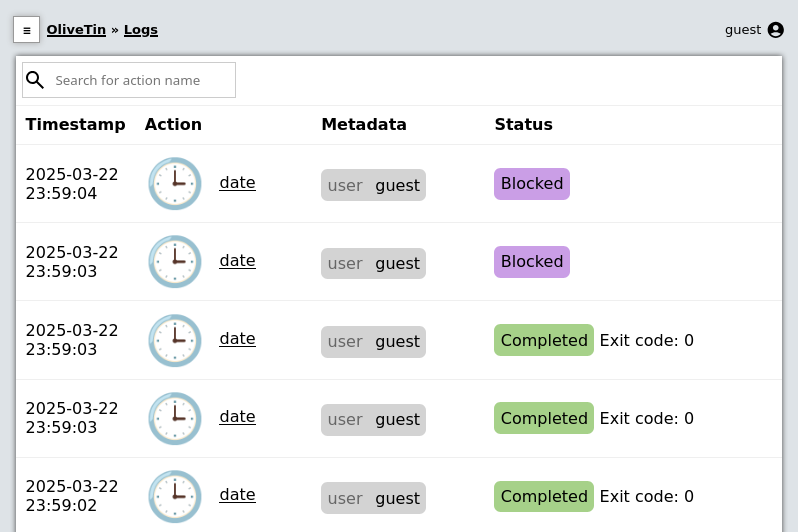Click the Timestamp column header
The image size is (798, 532).
click(76, 125)
